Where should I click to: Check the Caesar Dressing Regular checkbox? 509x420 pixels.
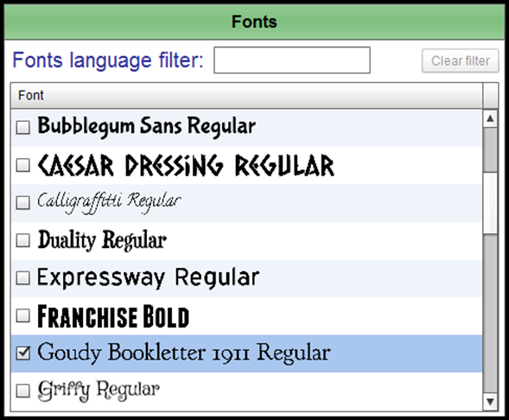pyautogui.click(x=23, y=165)
